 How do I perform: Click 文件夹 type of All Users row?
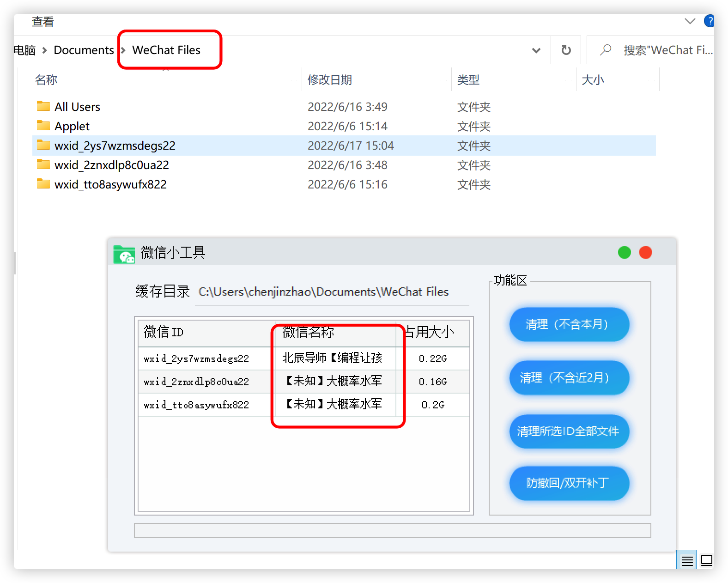pos(474,107)
